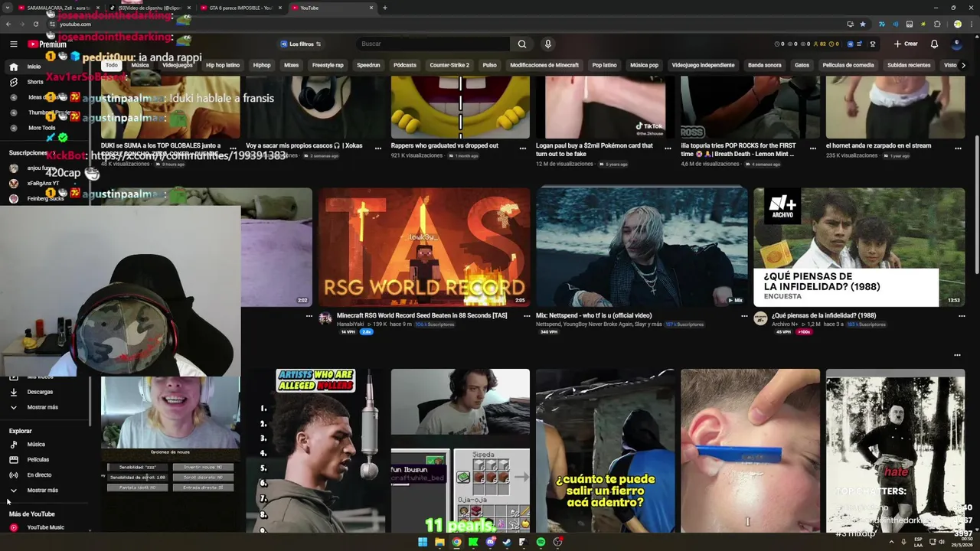
Task: Start voice search with the microphone
Action: (x=548, y=44)
